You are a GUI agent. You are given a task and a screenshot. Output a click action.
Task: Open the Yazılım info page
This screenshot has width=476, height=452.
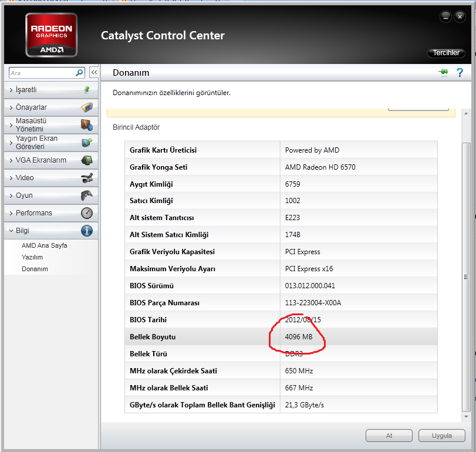point(32,257)
